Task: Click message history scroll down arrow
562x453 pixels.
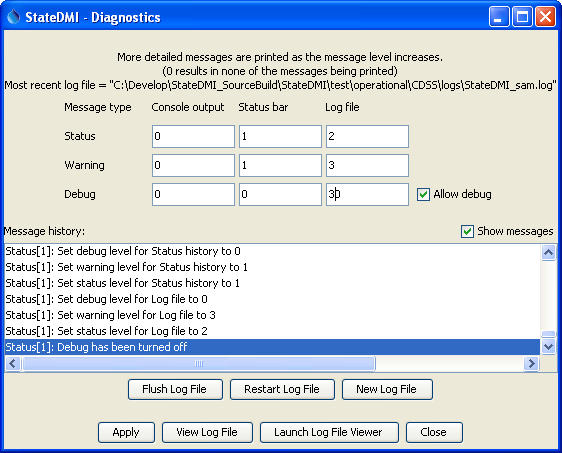Action: tap(548, 347)
